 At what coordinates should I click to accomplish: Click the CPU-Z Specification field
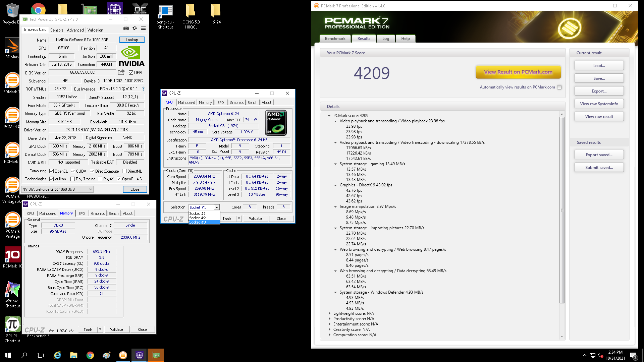point(239,140)
